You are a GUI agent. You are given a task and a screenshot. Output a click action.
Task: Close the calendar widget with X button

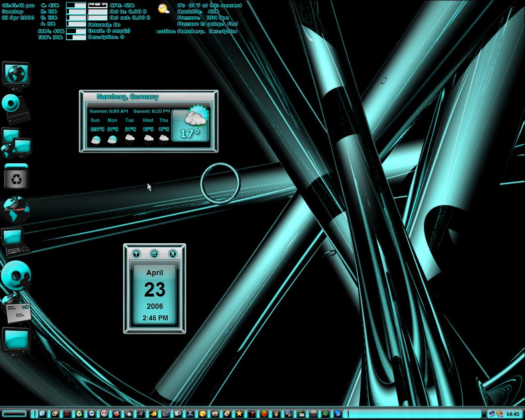(173, 254)
